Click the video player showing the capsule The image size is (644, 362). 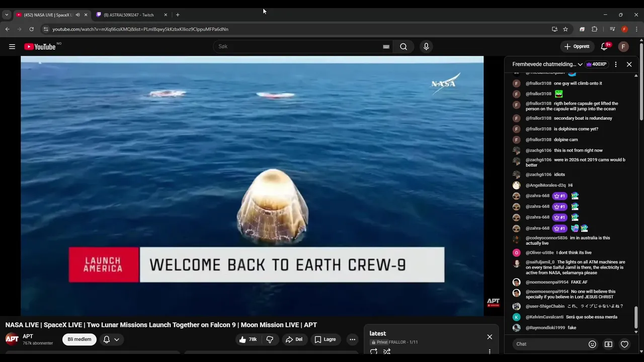tap(252, 186)
